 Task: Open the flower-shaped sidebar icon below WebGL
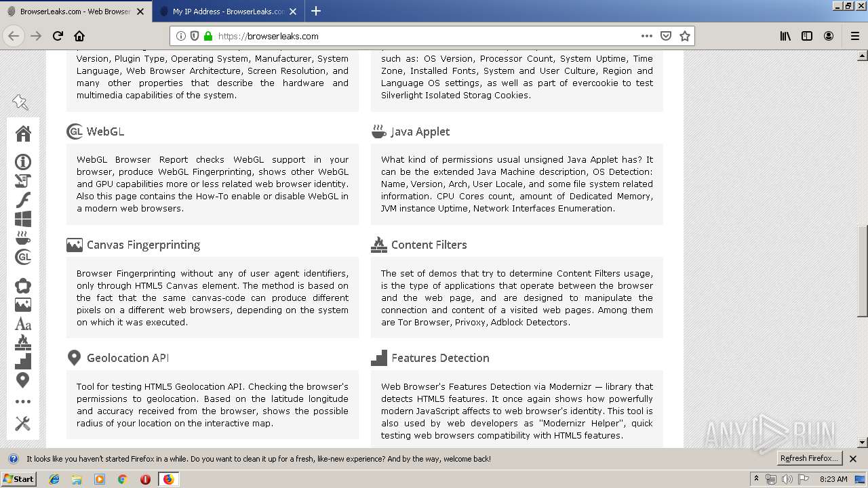[x=23, y=286]
